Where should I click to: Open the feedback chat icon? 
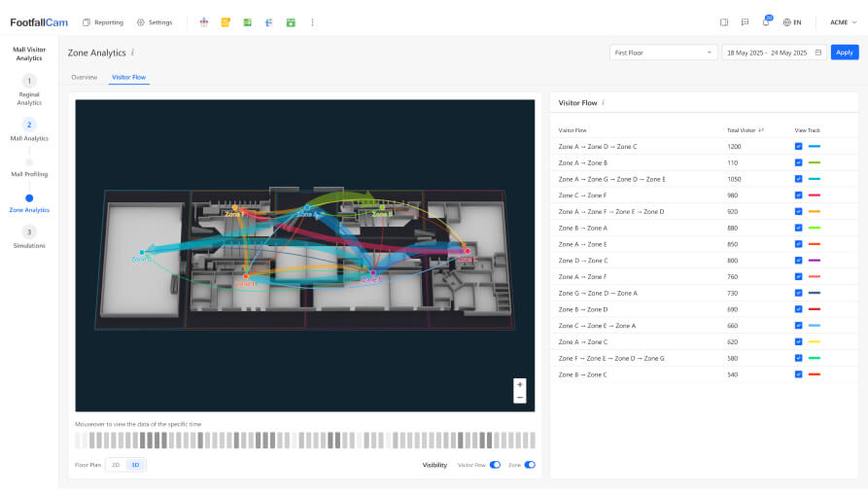[745, 22]
